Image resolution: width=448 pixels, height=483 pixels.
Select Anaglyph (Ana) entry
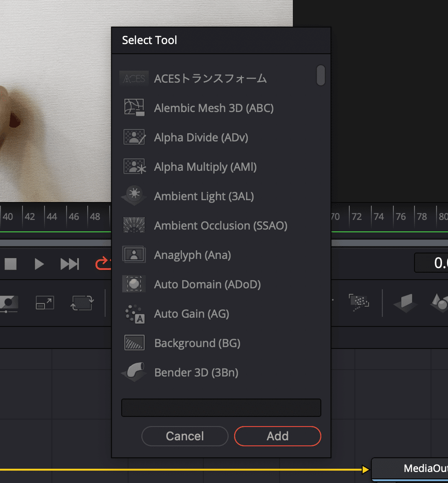192,255
